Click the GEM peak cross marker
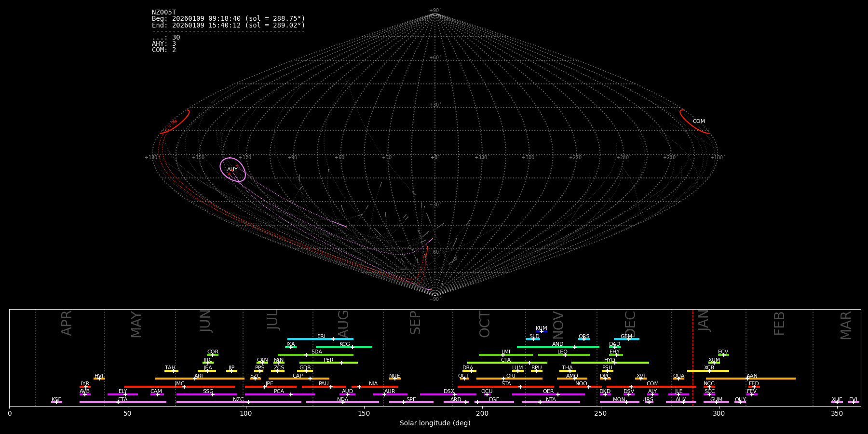 (628, 339)
